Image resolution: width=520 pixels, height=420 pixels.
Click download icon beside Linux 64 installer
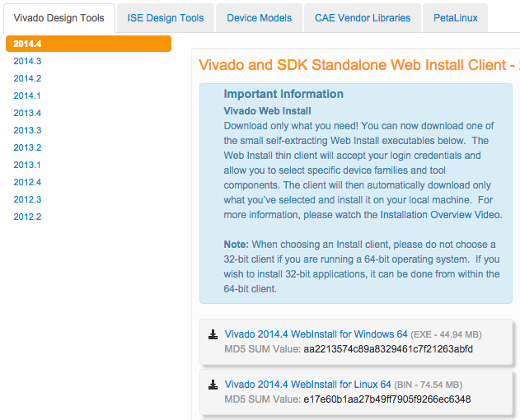213,385
